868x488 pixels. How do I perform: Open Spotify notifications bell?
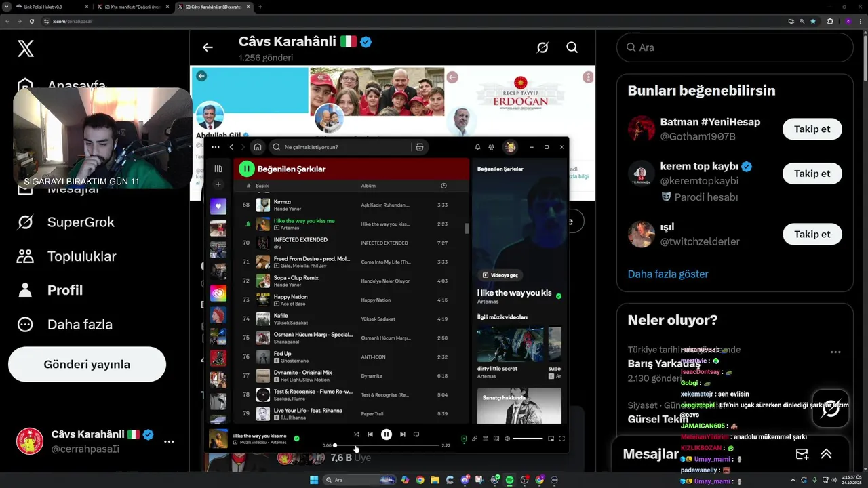[x=477, y=147]
